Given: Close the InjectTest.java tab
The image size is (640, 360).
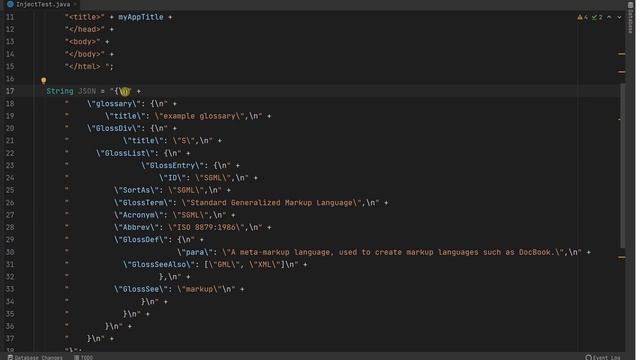Looking at the screenshot, I should click(x=76, y=4).
